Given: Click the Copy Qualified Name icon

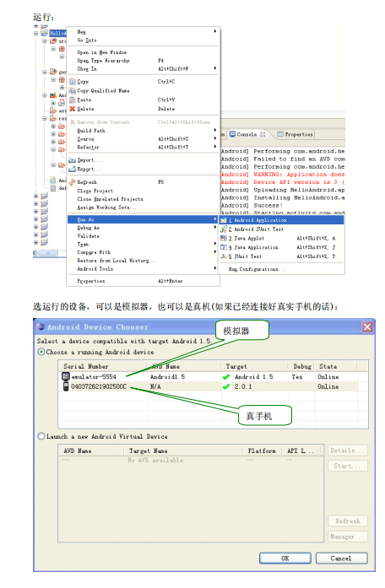Looking at the screenshot, I should (73, 91).
